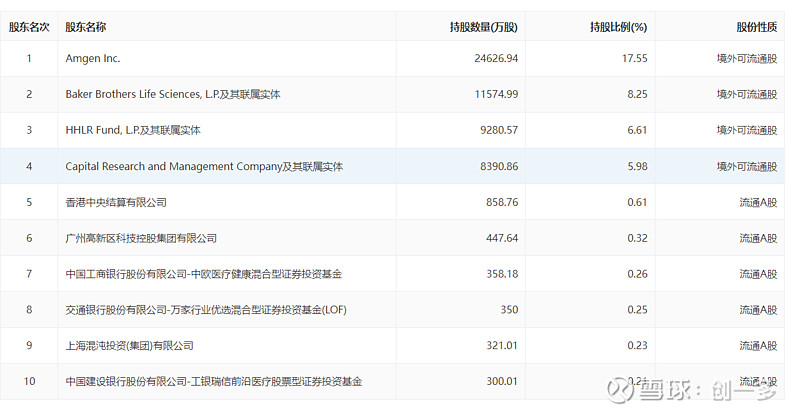Click rank number 3 cell

coord(29,130)
